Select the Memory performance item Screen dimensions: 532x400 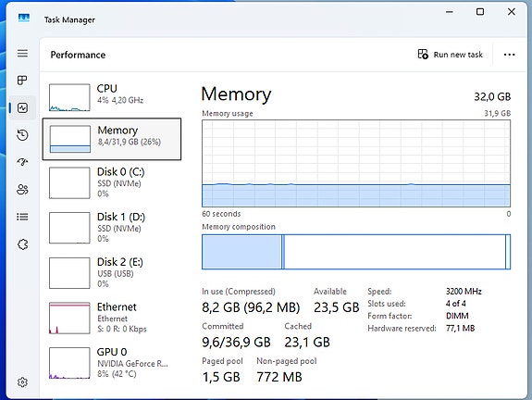click(112, 139)
